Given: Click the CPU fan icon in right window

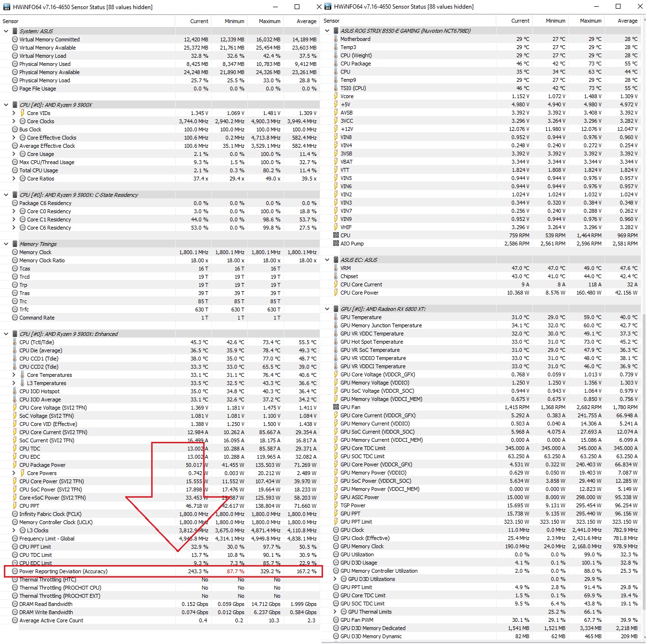Looking at the screenshot, I should click(336, 235).
